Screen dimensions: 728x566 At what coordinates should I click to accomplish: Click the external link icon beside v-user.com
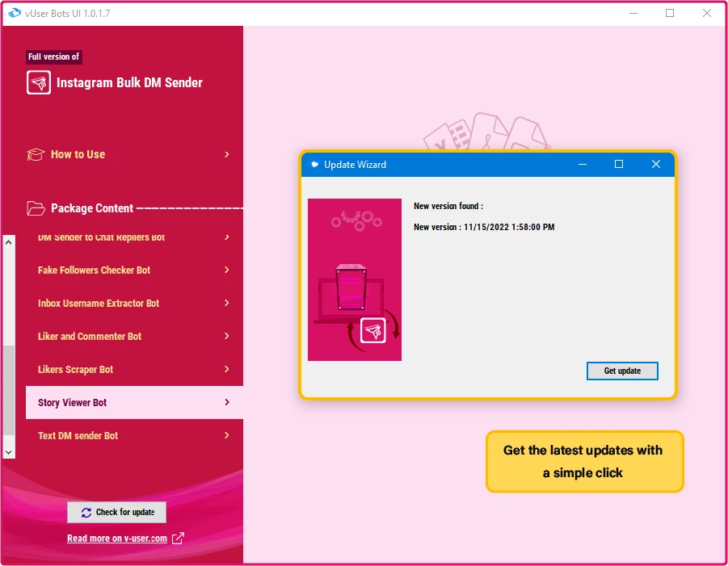[178, 539]
